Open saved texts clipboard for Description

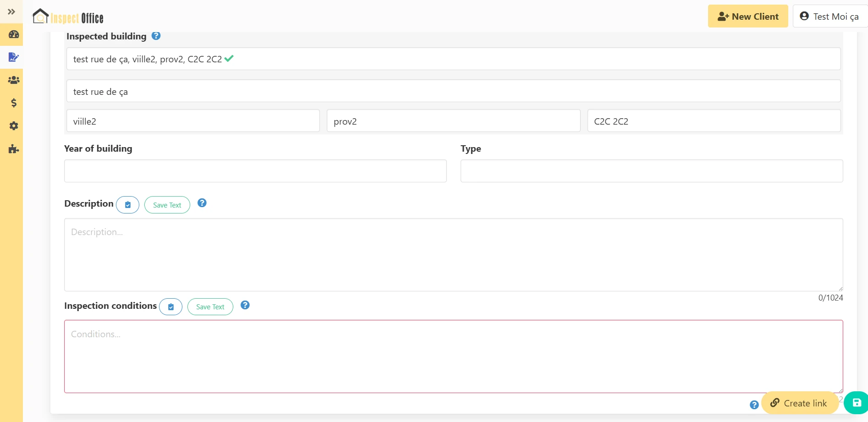[x=128, y=205]
